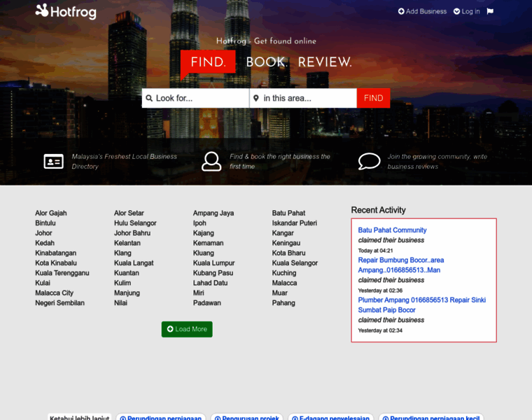The height and width of the screenshot is (420, 532).
Task: Select the FIND tab
Action: point(208,62)
